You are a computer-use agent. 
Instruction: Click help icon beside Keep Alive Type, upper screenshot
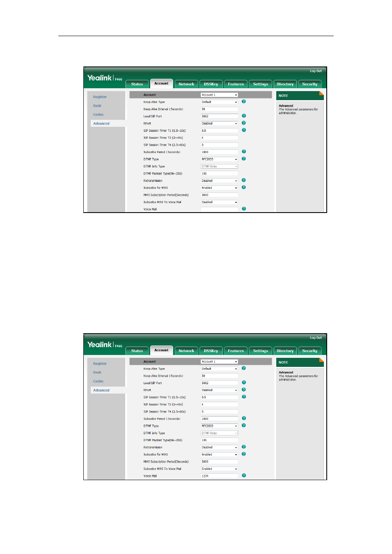point(244,101)
